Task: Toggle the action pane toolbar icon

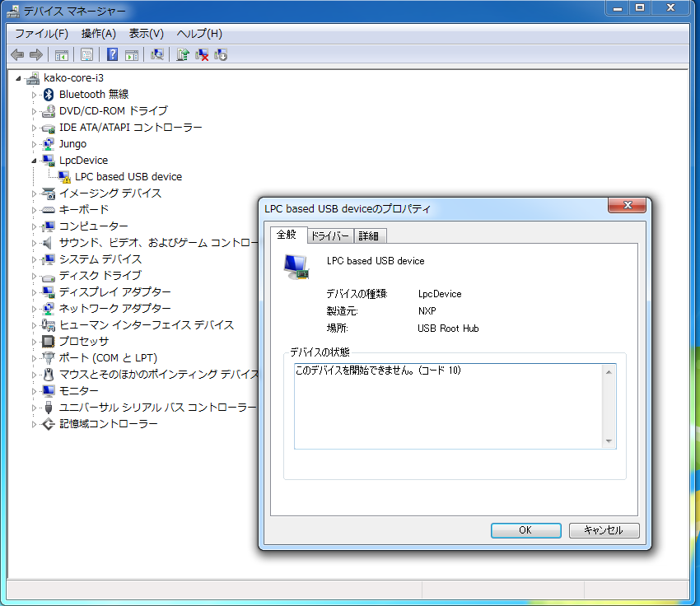Action: pos(131,55)
